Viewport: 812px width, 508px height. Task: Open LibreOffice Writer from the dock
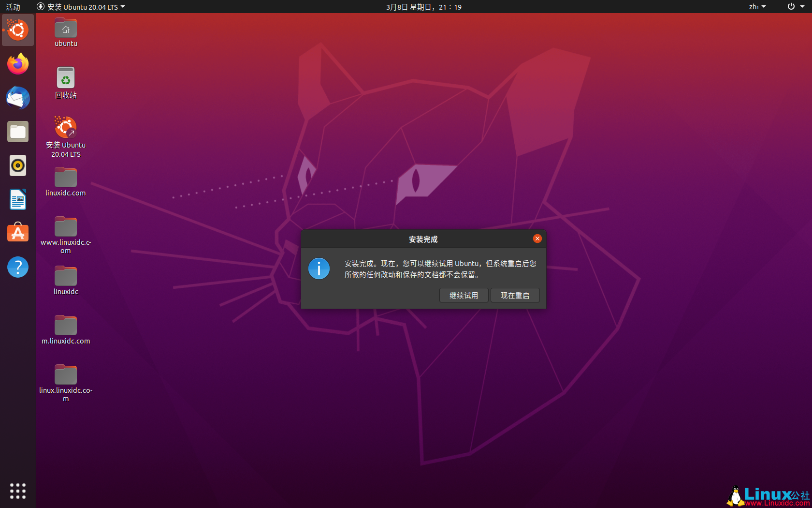click(x=17, y=199)
